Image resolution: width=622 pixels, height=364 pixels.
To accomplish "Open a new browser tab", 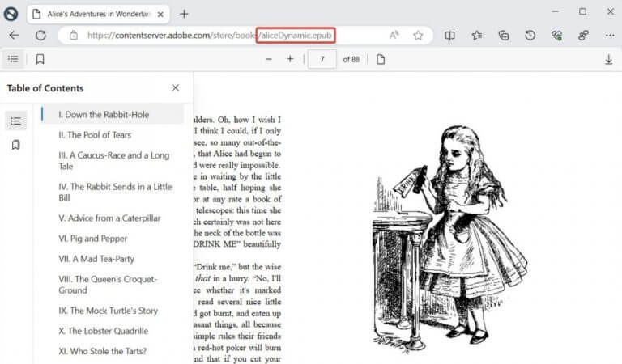I will (x=184, y=13).
